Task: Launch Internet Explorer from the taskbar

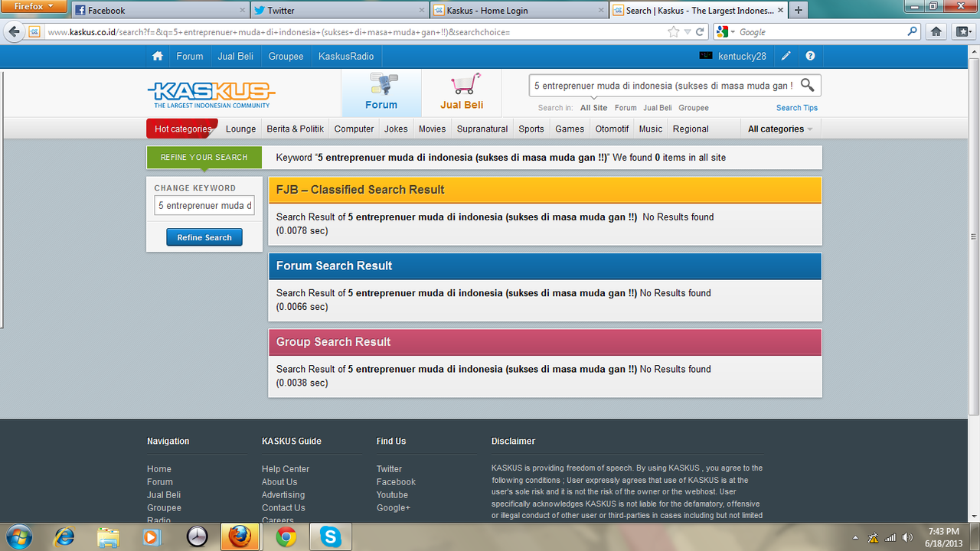Action: tap(63, 537)
